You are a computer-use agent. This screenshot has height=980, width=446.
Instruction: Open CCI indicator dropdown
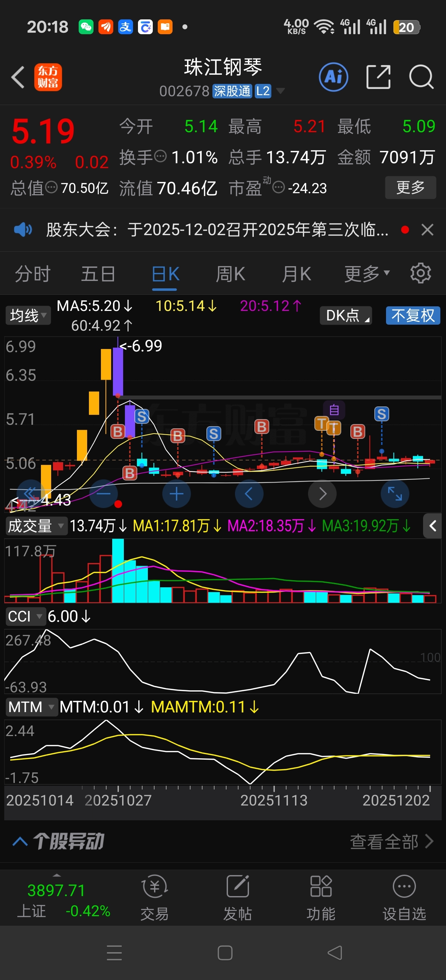[25, 616]
